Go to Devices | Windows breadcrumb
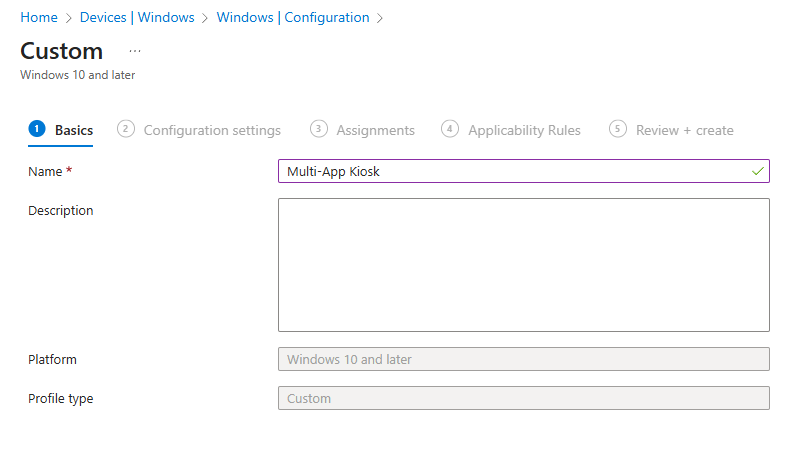The image size is (798, 470). 137,17
